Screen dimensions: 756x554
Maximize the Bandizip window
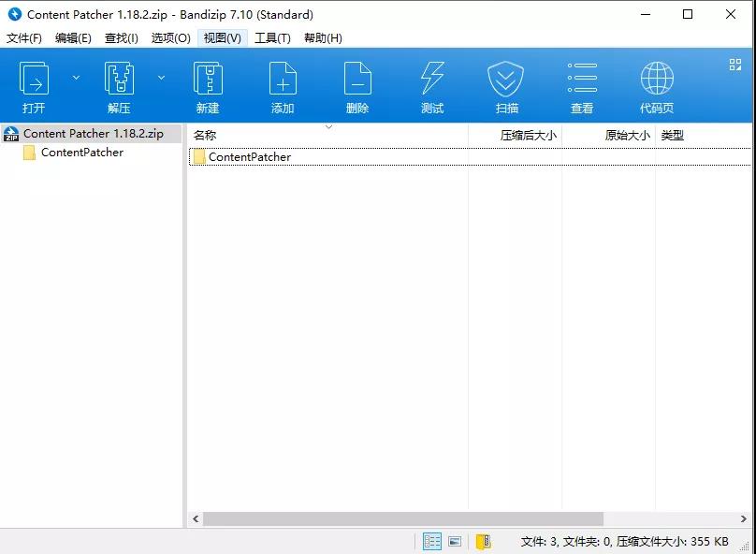click(688, 14)
